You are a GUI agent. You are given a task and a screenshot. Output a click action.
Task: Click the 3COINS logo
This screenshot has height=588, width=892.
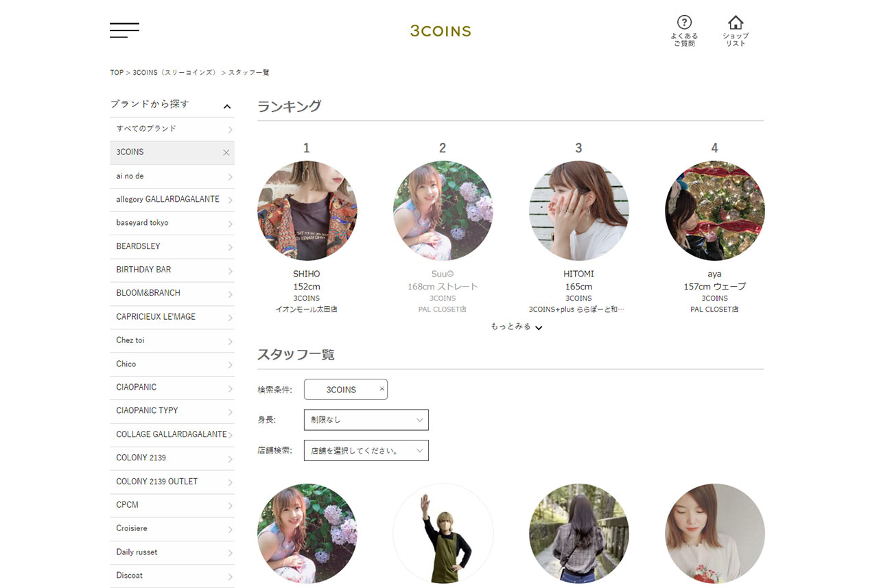coord(441,31)
